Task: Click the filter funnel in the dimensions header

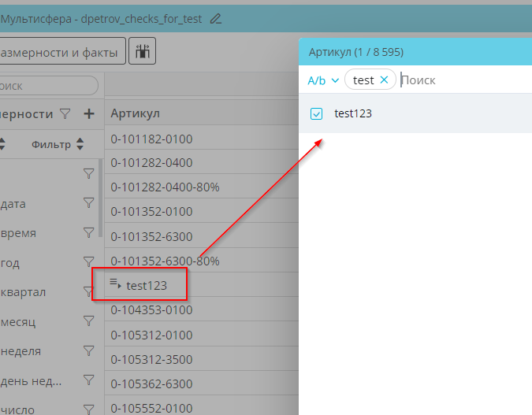Action: pos(65,114)
